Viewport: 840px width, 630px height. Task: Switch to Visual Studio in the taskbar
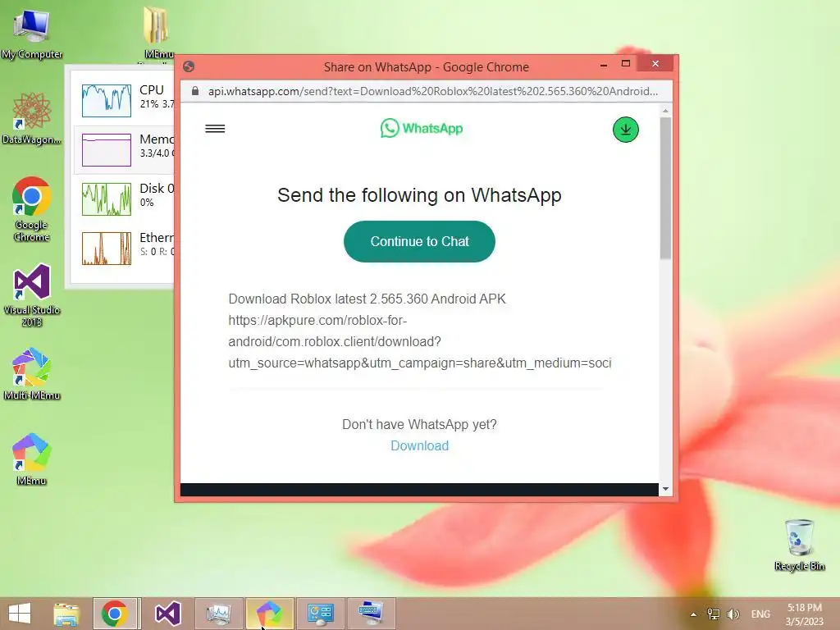(167, 614)
